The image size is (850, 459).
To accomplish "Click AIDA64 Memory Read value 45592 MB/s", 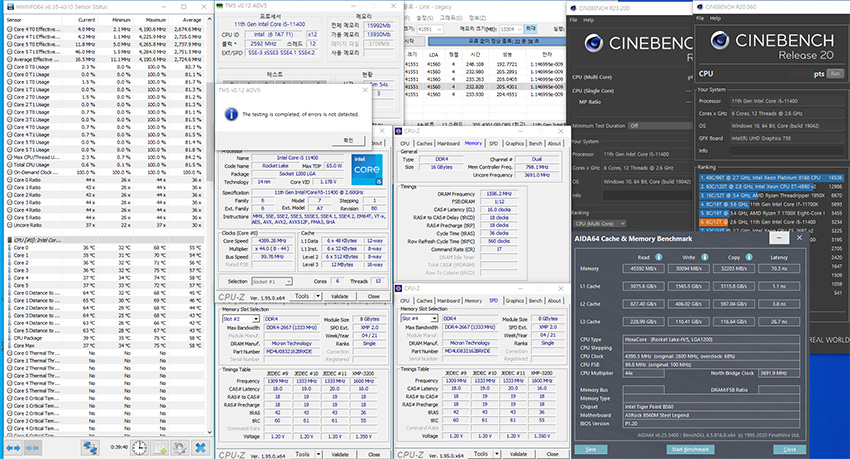I will pyautogui.click(x=643, y=269).
